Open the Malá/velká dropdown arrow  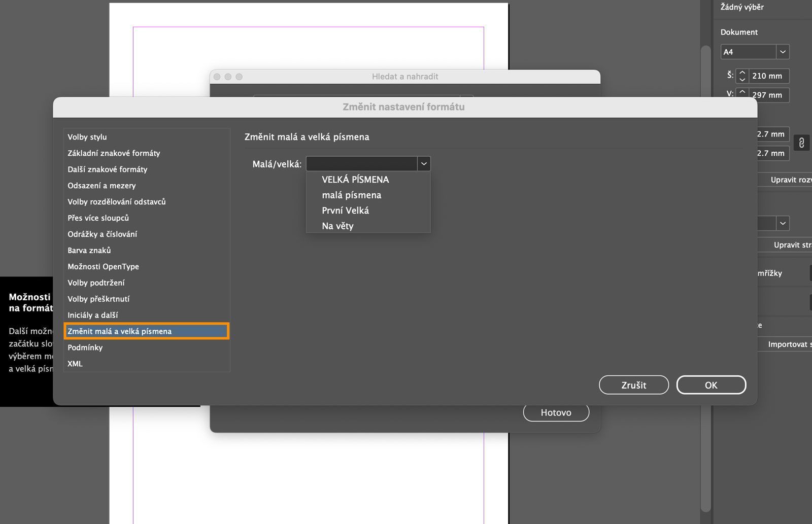[424, 163]
